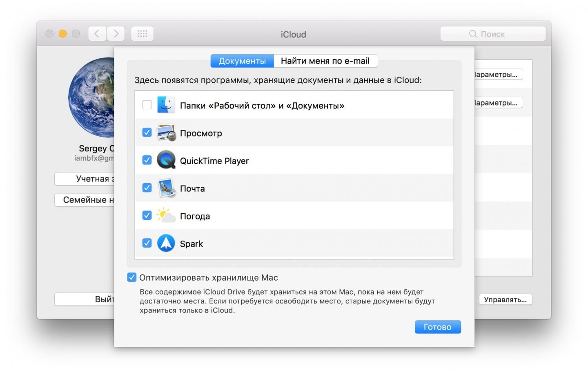
Task: Click the Учетная запись button
Action: [x=85, y=179]
